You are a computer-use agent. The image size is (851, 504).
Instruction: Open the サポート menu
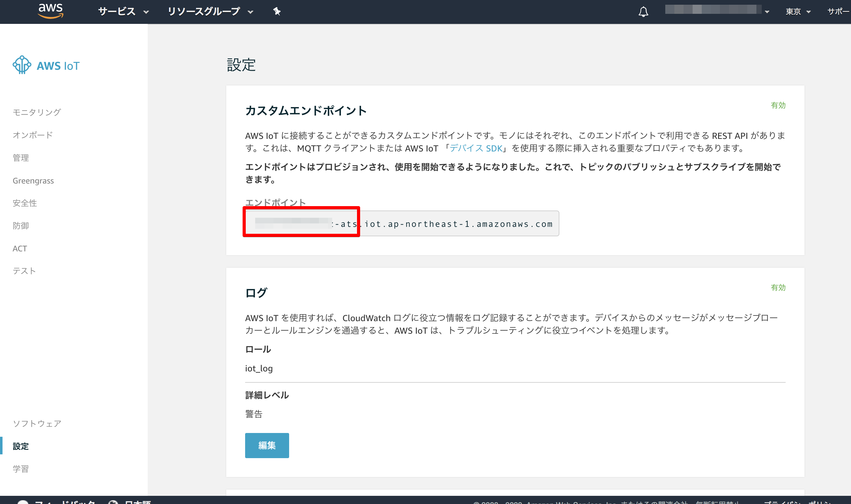coord(839,12)
